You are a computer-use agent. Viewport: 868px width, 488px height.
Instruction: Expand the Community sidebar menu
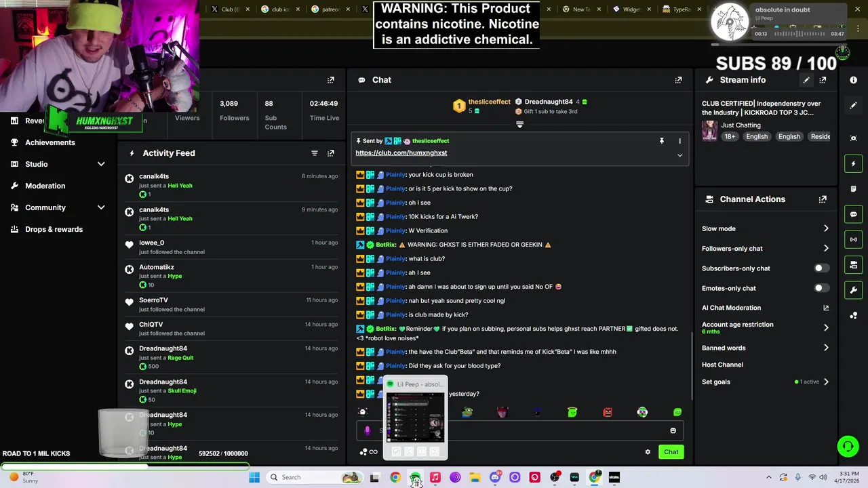[x=101, y=207]
